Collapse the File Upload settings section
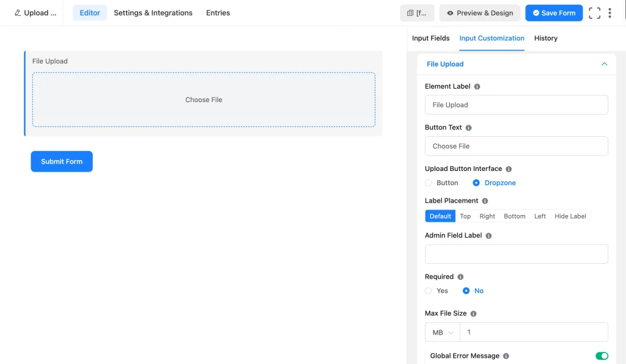Viewport: 626px width, 364px height. [604, 64]
